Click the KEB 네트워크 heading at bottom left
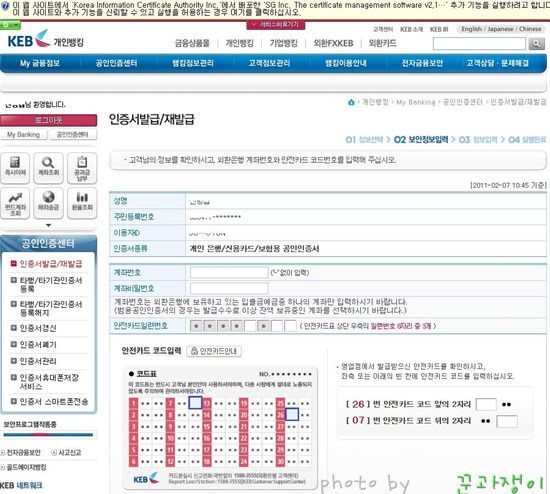 tap(21, 486)
